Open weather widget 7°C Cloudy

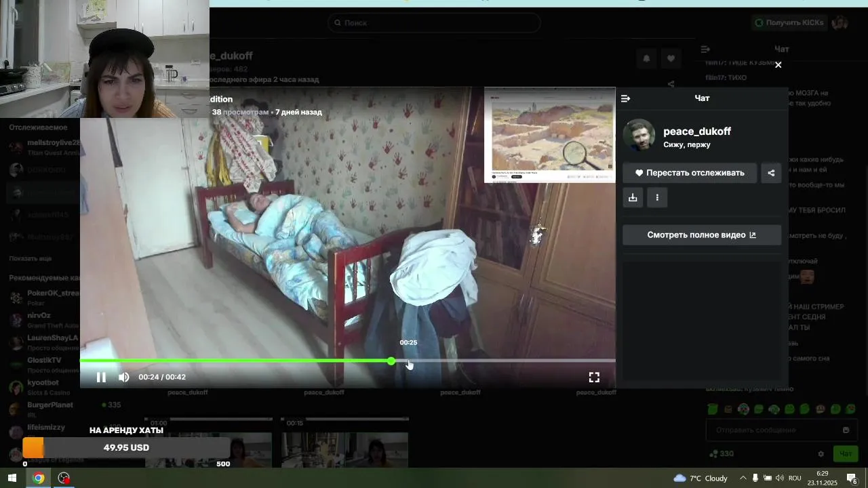point(701,478)
